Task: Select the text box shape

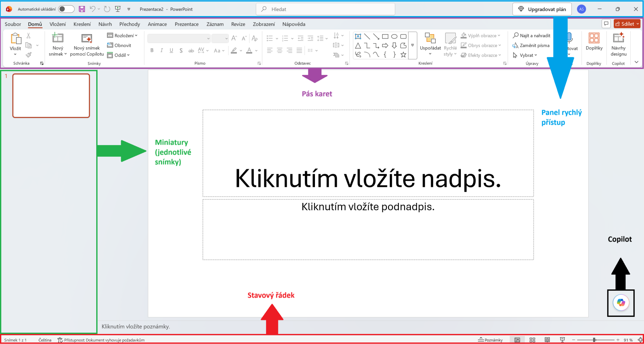Action: [358, 36]
